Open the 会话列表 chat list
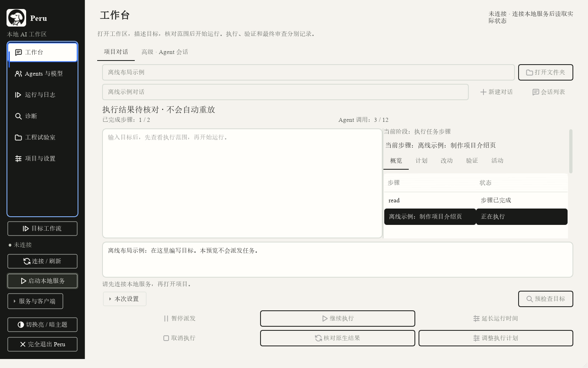This screenshot has height=368, width=588. coord(549,92)
